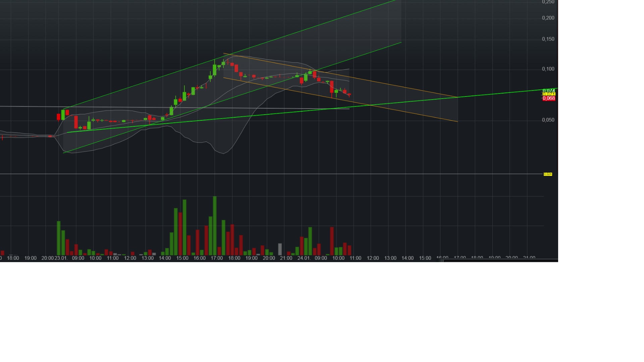Click the horizontal scrollbar at bottom right
Viewport: 644px width, 362px height.
point(500,260)
